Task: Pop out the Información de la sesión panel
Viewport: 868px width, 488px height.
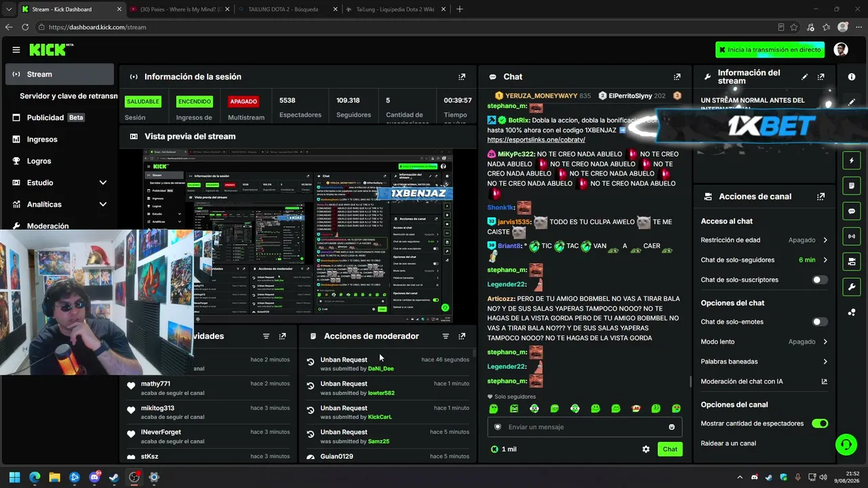Action: click(462, 77)
